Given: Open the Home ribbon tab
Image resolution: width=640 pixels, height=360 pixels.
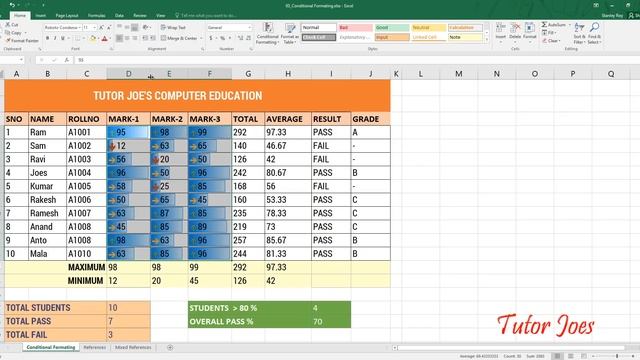Looking at the screenshot, I should point(20,16).
